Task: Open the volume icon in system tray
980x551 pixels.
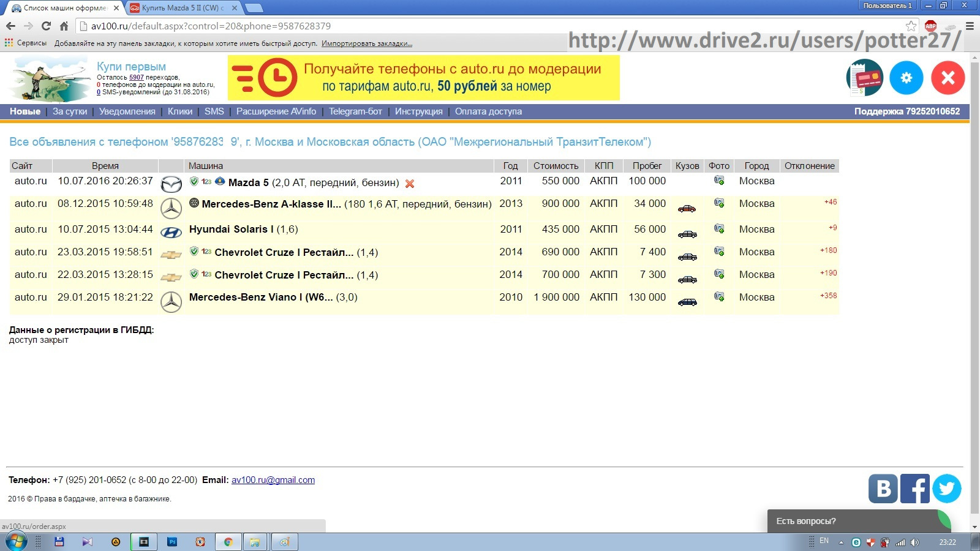Action: pyautogui.click(x=914, y=542)
